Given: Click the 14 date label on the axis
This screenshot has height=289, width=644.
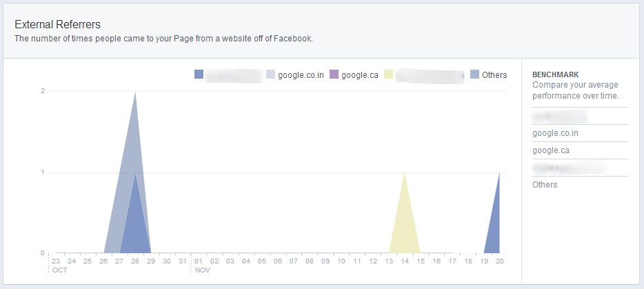Looking at the screenshot, I should (405, 261).
